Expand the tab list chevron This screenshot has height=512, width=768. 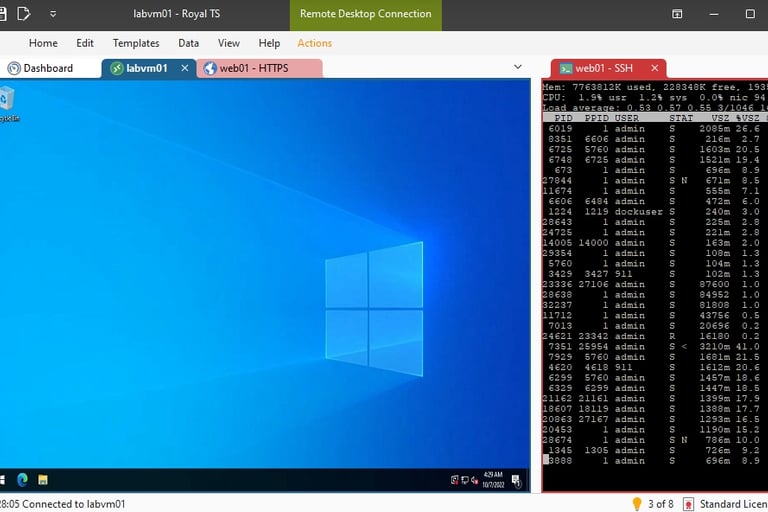point(518,67)
